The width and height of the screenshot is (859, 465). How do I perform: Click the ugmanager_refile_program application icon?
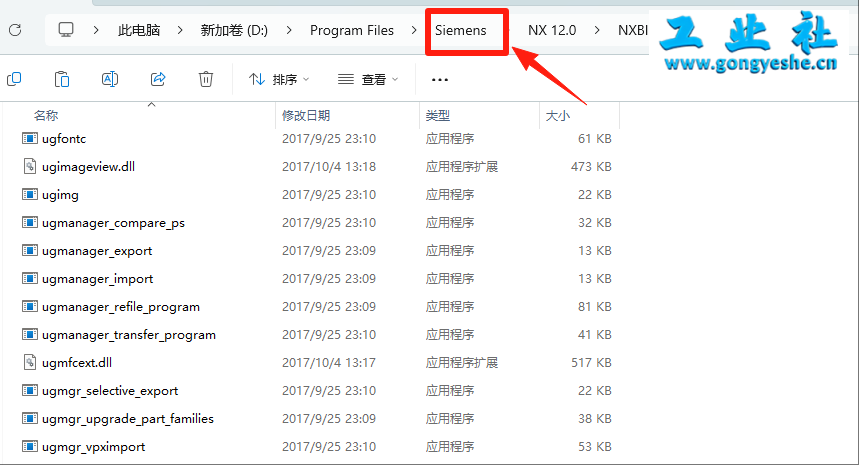[30, 306]
